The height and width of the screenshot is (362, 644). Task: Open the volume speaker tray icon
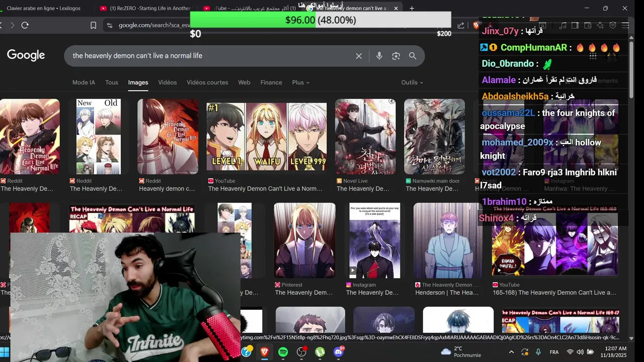pyautogui.click(x=580, y=352)
